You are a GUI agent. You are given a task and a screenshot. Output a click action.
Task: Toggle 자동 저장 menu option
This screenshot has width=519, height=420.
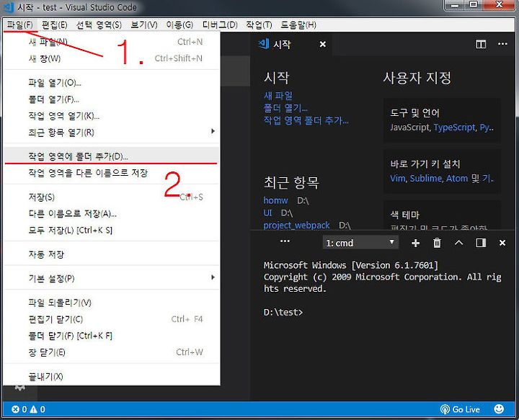(112, 254)
